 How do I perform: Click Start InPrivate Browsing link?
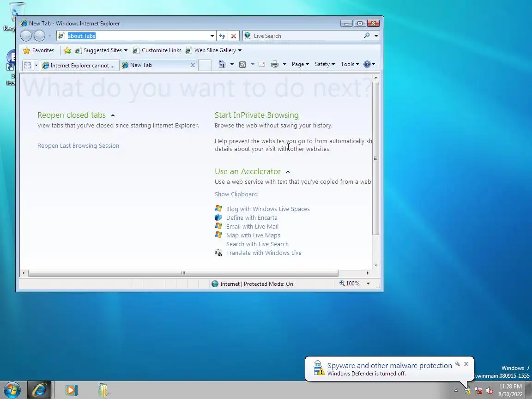point(256,115)
